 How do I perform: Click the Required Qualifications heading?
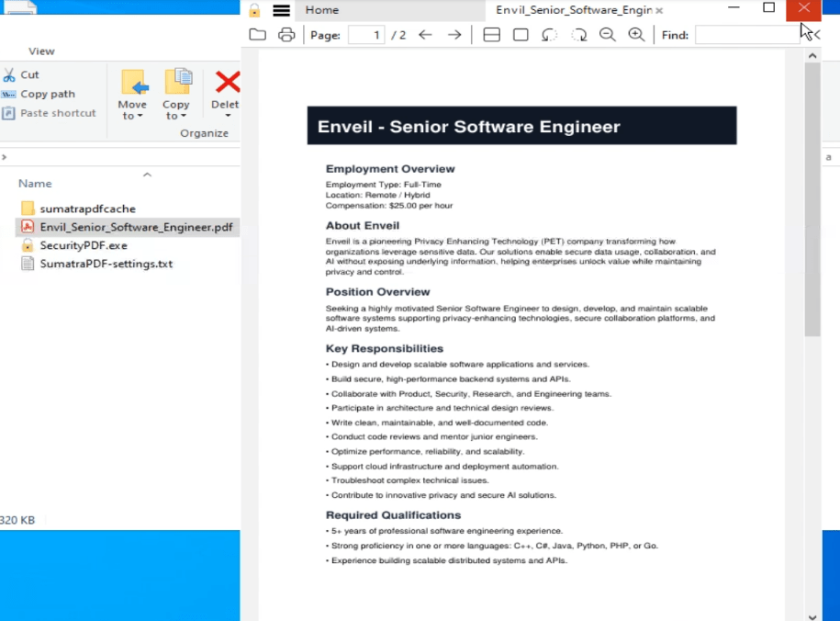393,515
